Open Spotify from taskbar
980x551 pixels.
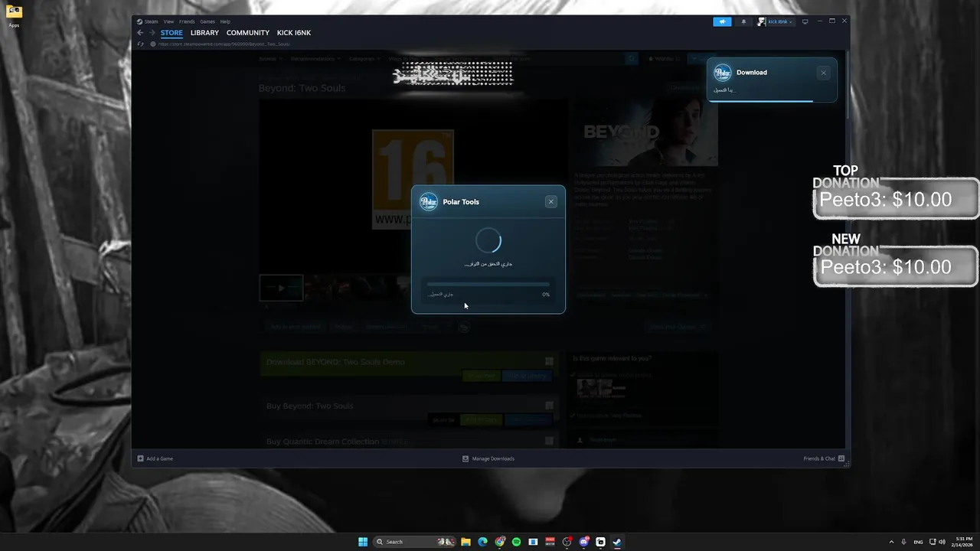tap(516, 542)
